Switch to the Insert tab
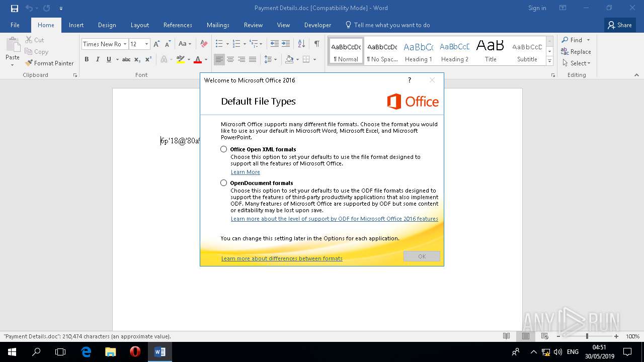The image size is (644, 362). (x=76, y=25)
